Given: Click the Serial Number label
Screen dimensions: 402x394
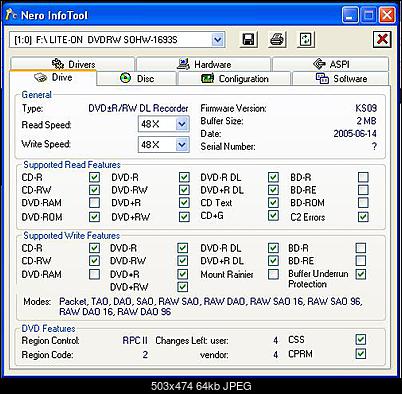Looking at the screenshot, I should coord(228,146).
